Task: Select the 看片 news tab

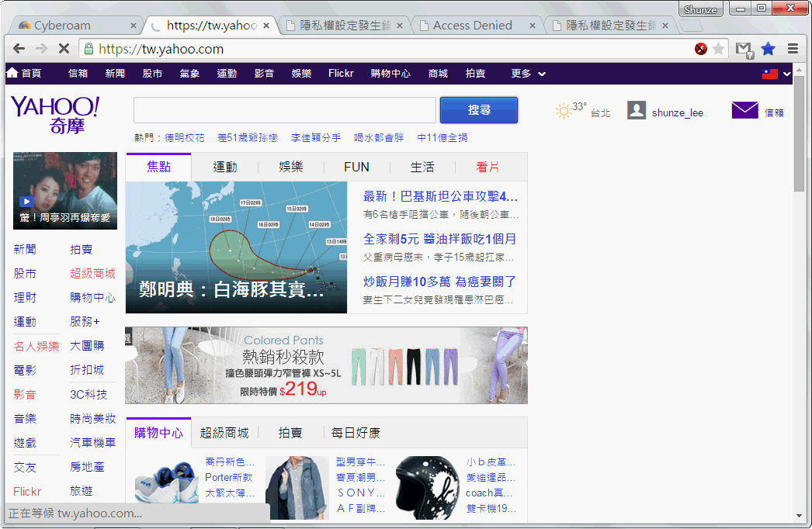Action: pos(488,167)
